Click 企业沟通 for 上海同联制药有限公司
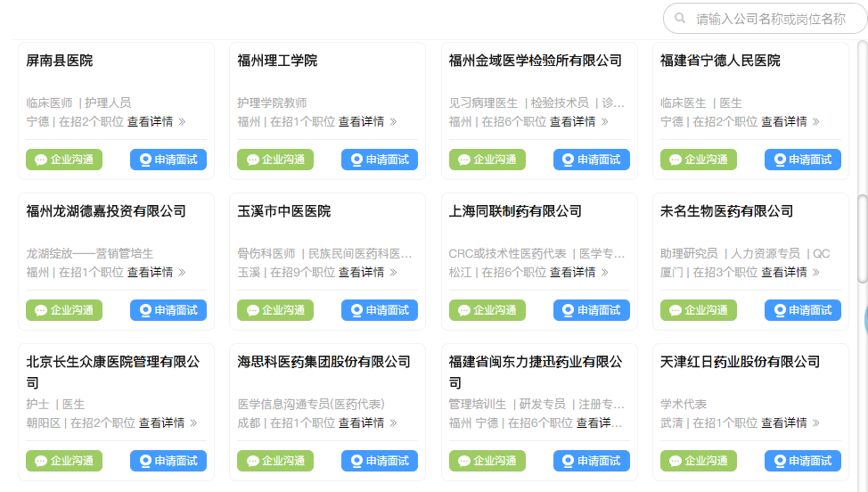868x492 pixels. pyautogui.click(x=487, y=310)
